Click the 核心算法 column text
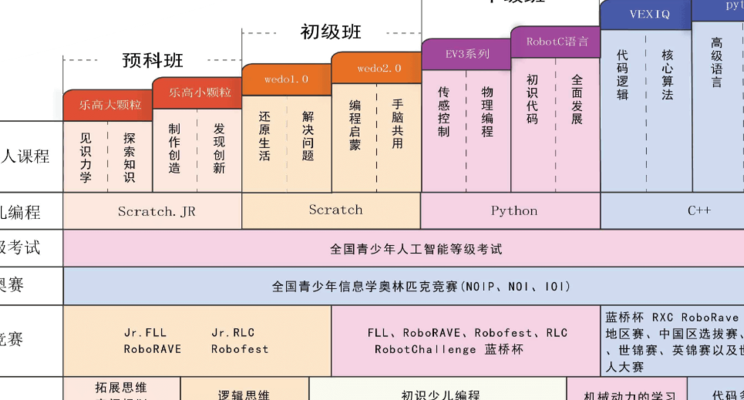 [x=667, y=74]
